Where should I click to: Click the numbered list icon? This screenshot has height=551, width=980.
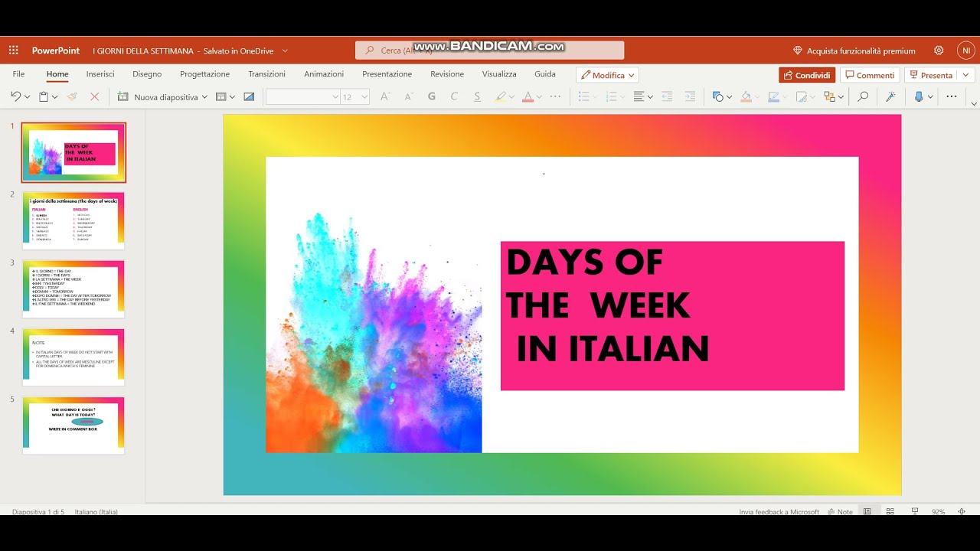point(611,96)
